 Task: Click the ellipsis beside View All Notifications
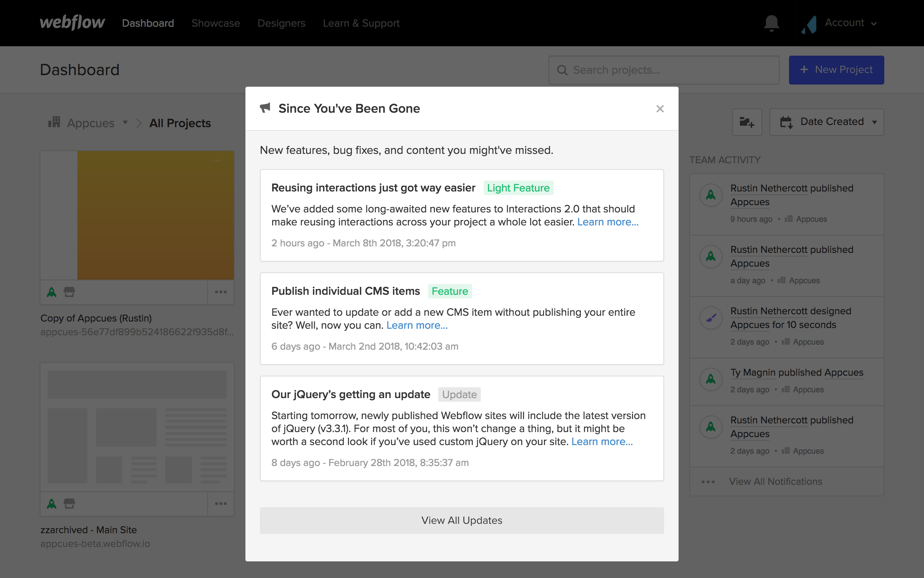[708, 482]
